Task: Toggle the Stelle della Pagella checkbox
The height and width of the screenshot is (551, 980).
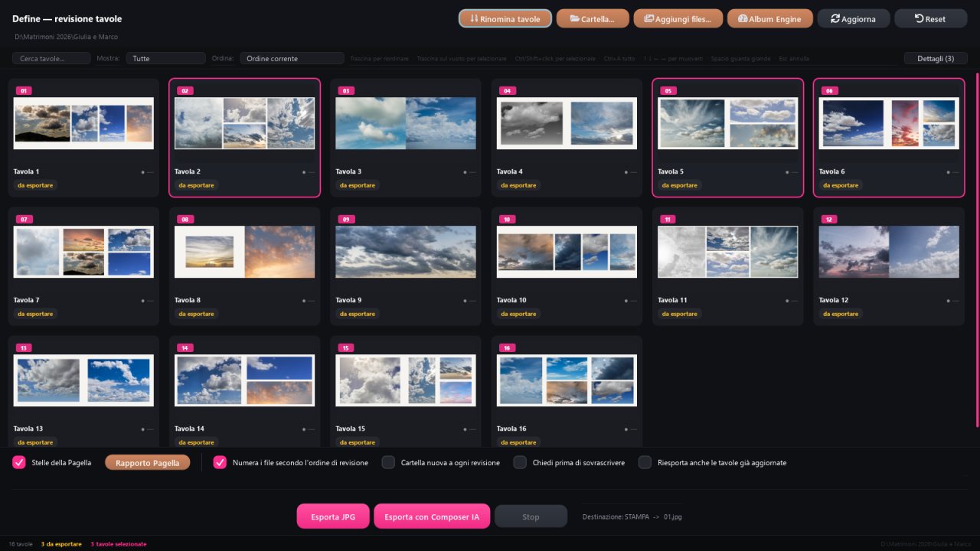Action: [x=19, y=462]
